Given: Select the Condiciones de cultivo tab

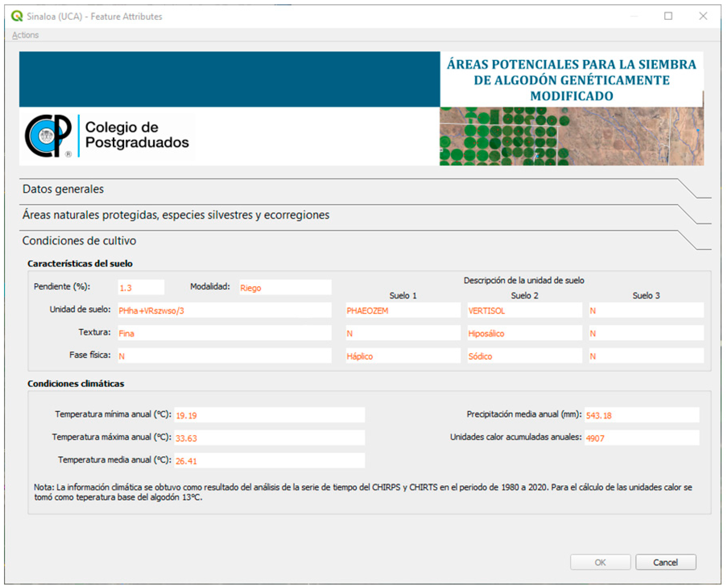Looking at the screenshot, I should (79, 241).
